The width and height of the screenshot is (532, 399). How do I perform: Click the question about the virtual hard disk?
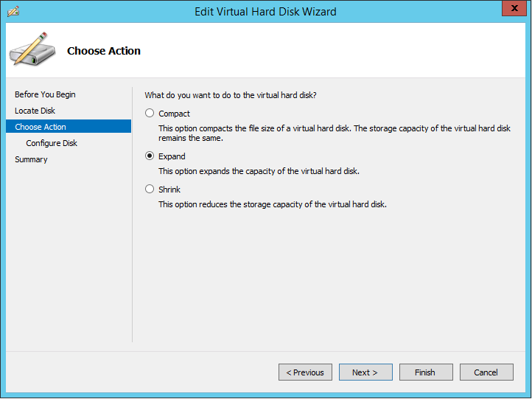(231, 95)
